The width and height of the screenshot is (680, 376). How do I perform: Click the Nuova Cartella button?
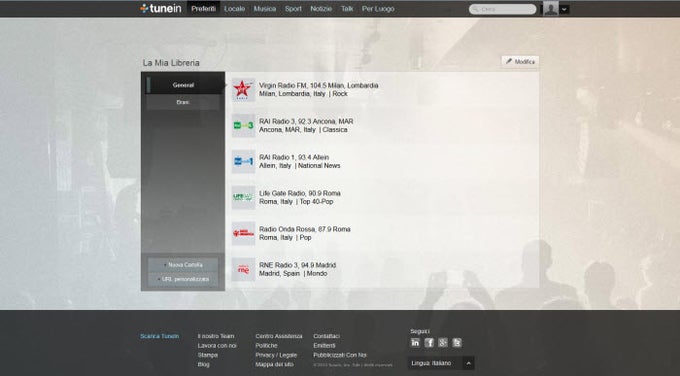(x=183, y=265)
